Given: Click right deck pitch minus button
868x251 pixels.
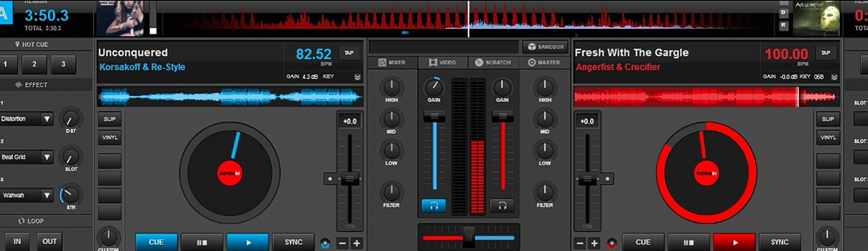Looking at the screenshot, I should tap(580, 243).
